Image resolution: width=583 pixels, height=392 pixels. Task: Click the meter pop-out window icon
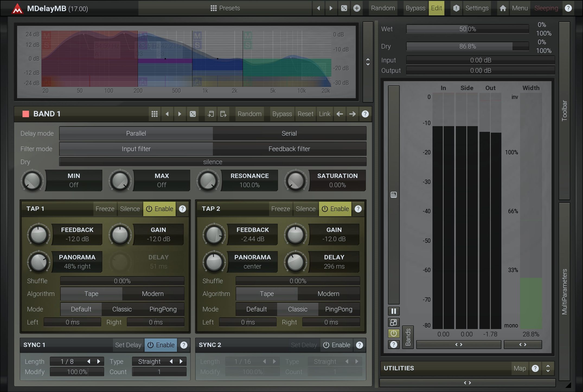[393, 322]
